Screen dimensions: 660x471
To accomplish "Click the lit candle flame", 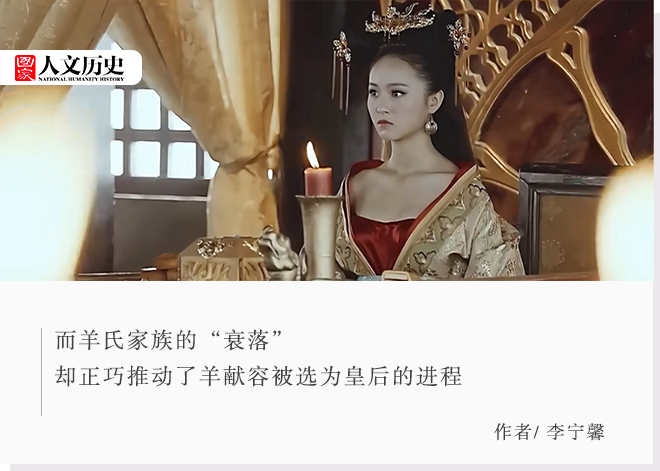I will [312, 155].
